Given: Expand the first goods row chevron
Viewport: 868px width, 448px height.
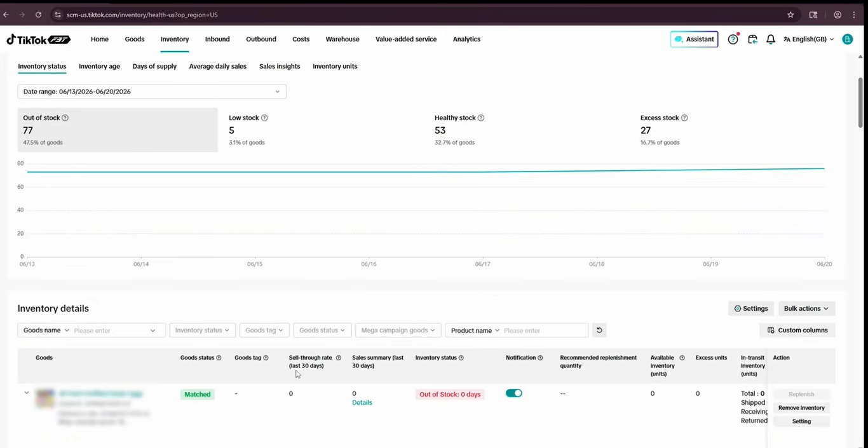Looking at the screenshot, I should (x=27, y=393).
